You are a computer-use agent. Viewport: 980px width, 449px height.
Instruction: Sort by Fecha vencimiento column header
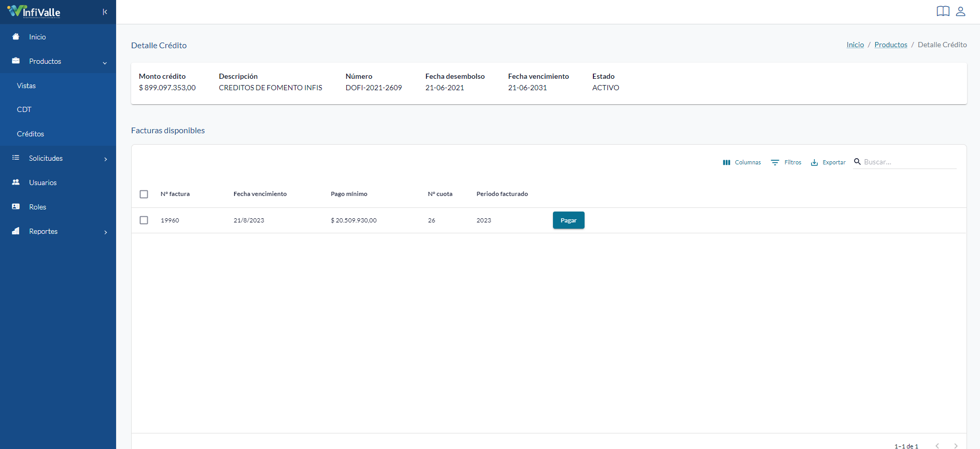point(260,194)
